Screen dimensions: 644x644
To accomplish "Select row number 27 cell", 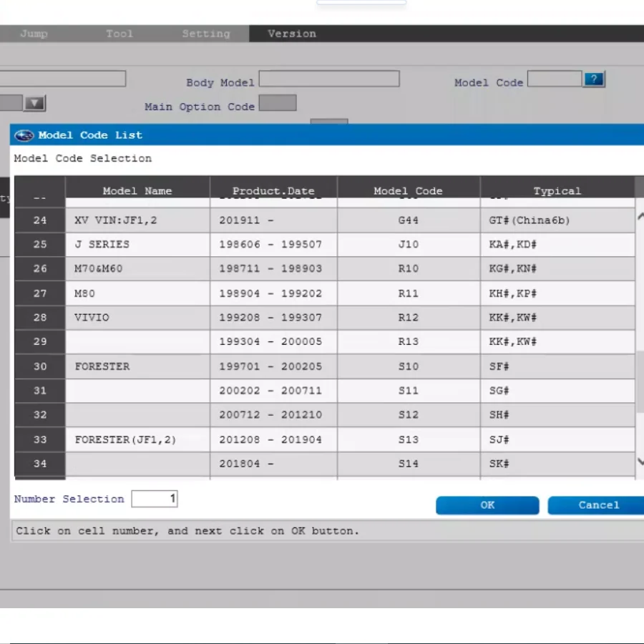I will tap(40, 293).
